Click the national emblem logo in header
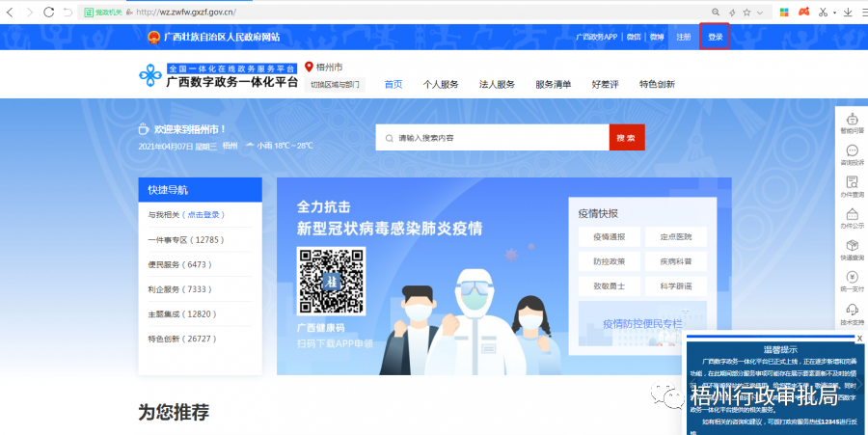 (x=154, y=37)
